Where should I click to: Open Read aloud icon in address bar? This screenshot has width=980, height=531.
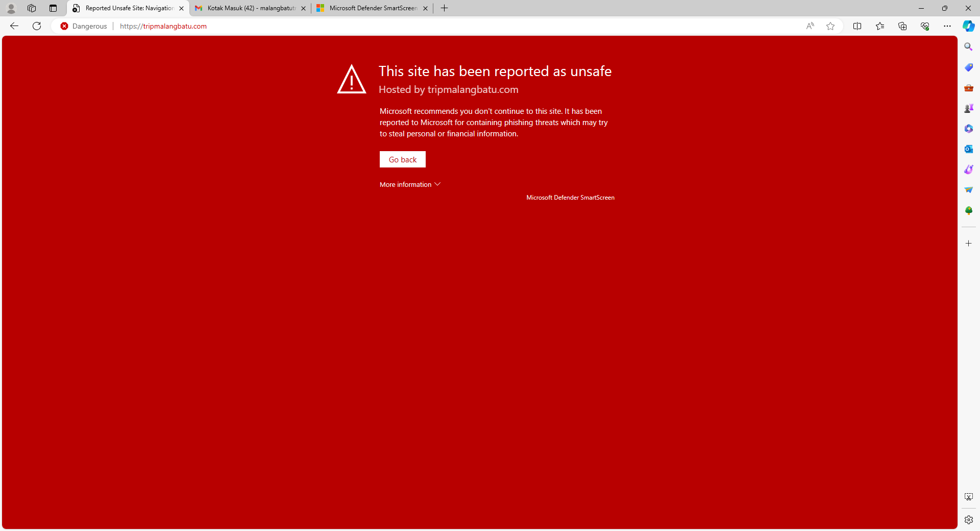810,26
